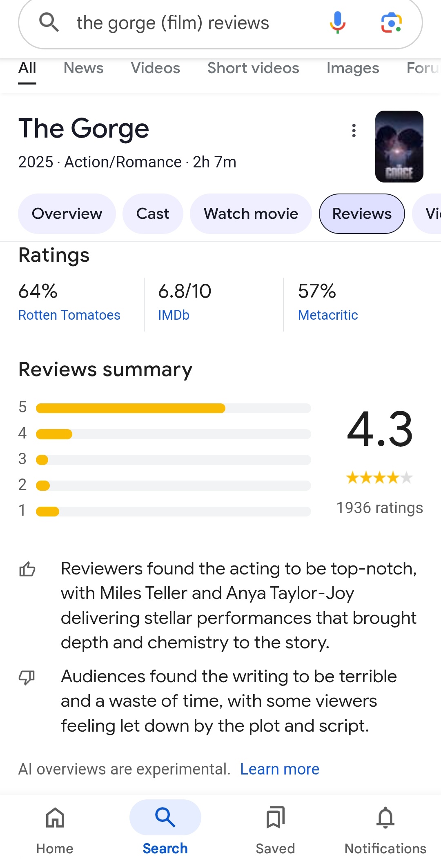Tap the magnifying glass search icon
Screen dimensions: 441x868
tap(49, 22)
